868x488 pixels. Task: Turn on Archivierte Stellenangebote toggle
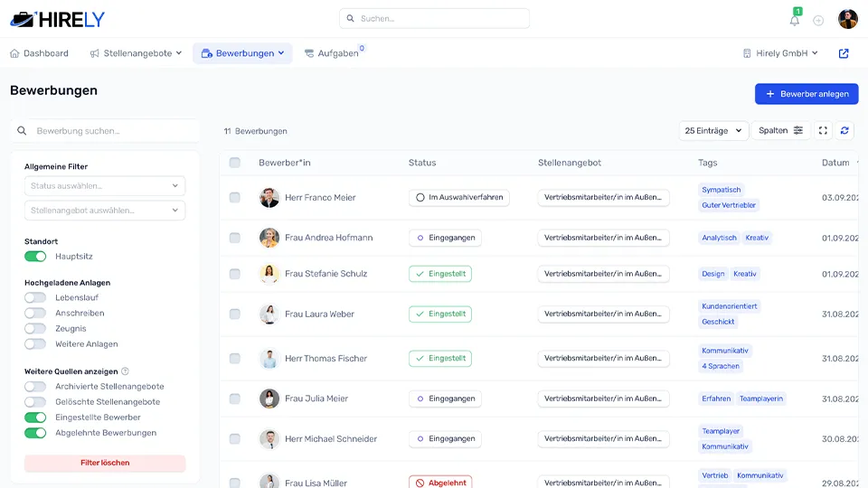[x=35, y=387]
